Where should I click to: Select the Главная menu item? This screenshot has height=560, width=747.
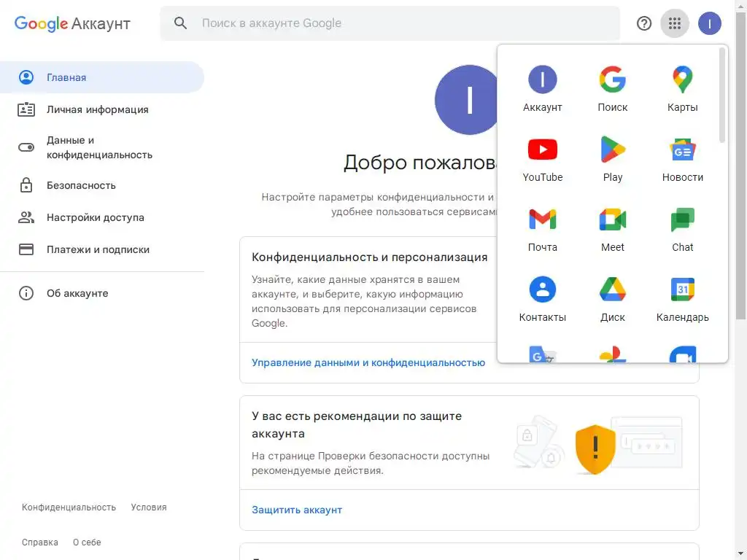click(102, 77)
